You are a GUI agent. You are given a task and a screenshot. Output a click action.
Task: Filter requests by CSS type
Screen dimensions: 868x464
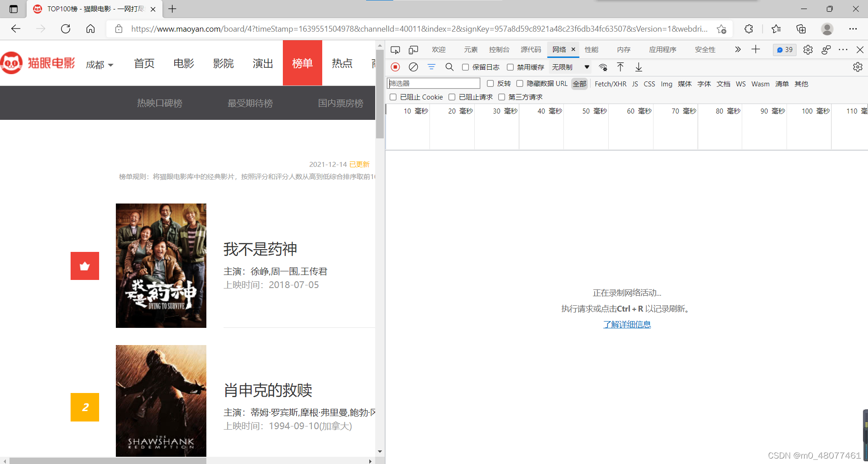[649, 84]
